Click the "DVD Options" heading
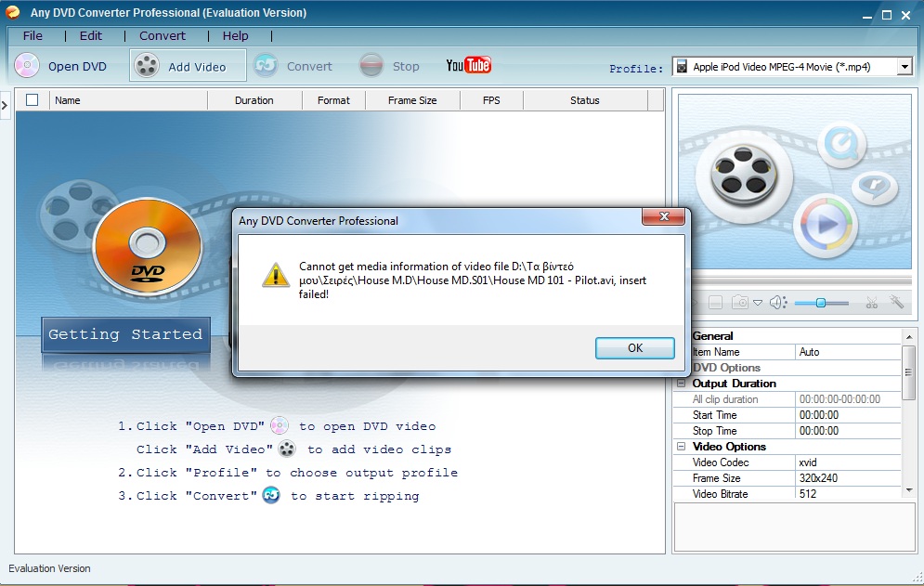Viewport: 924px width, 586px height. [x=726, y=367]
